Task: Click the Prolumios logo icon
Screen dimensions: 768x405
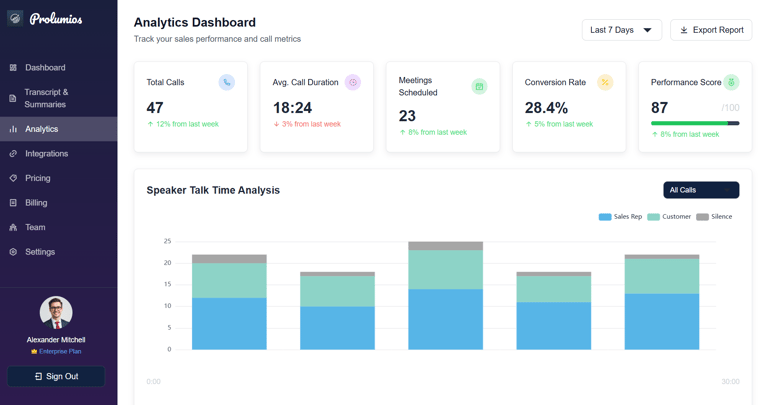Action: pos(15,19)
